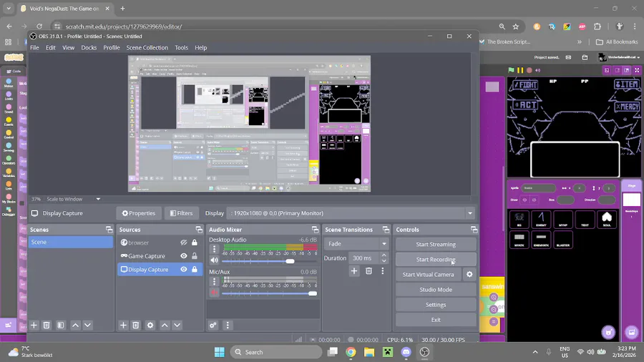This screenshot has width=644, height=362.
Task: Hide the Display Capture source
Action: click(184, 269)
